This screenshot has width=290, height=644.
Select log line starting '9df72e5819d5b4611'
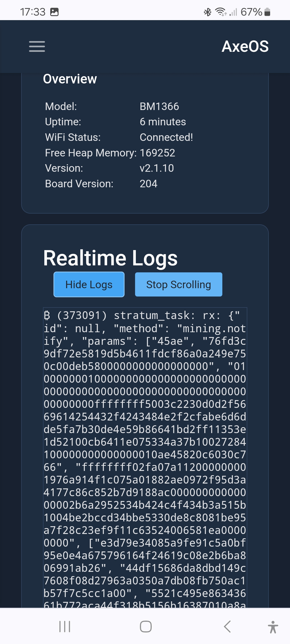(x=145, y=354)
